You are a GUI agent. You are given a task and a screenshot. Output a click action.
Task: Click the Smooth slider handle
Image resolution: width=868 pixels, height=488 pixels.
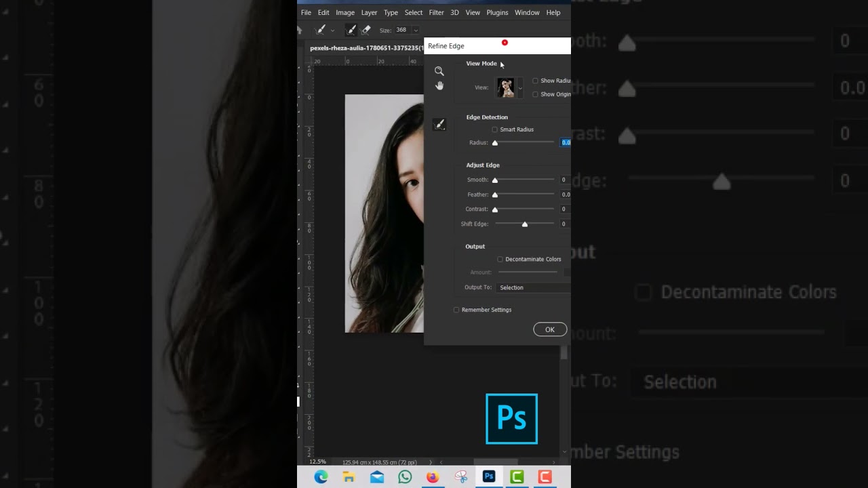pyautogui.click(x=495, y=180)
